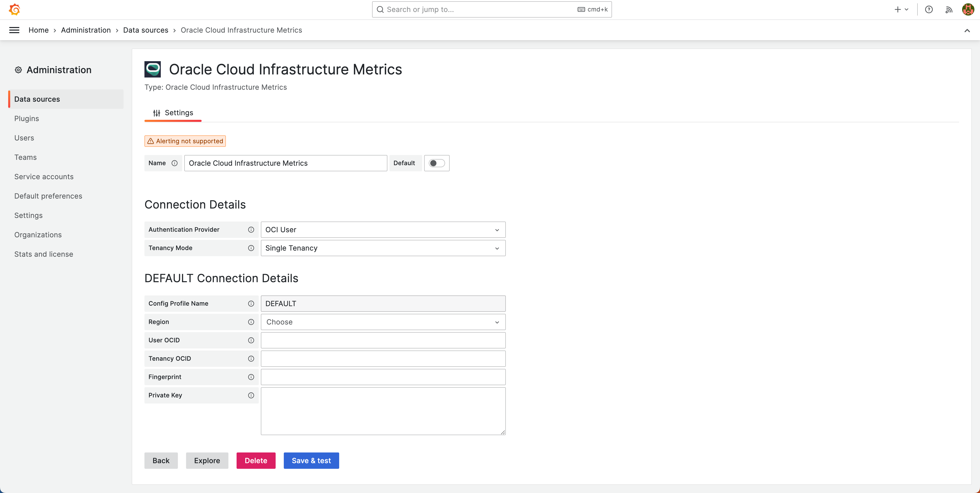
Task: Open Plugins in Administration sidebar
Action: [27, 119]
